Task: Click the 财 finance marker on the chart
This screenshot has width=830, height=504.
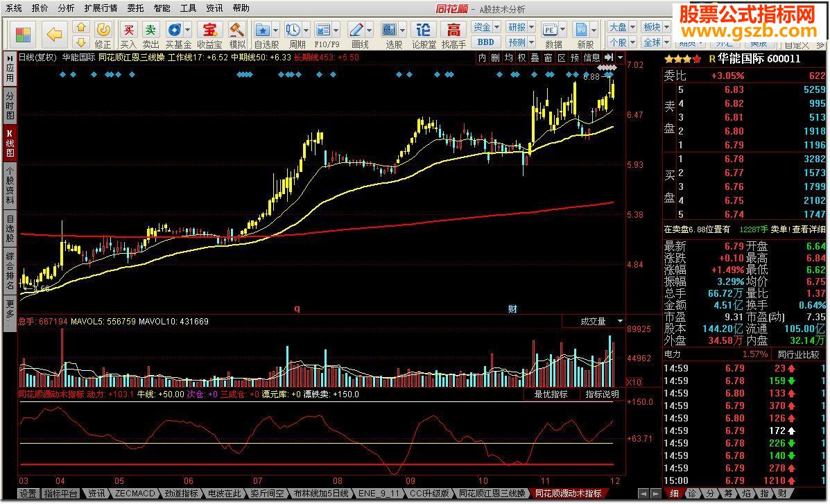Action: tap(512, 309)
